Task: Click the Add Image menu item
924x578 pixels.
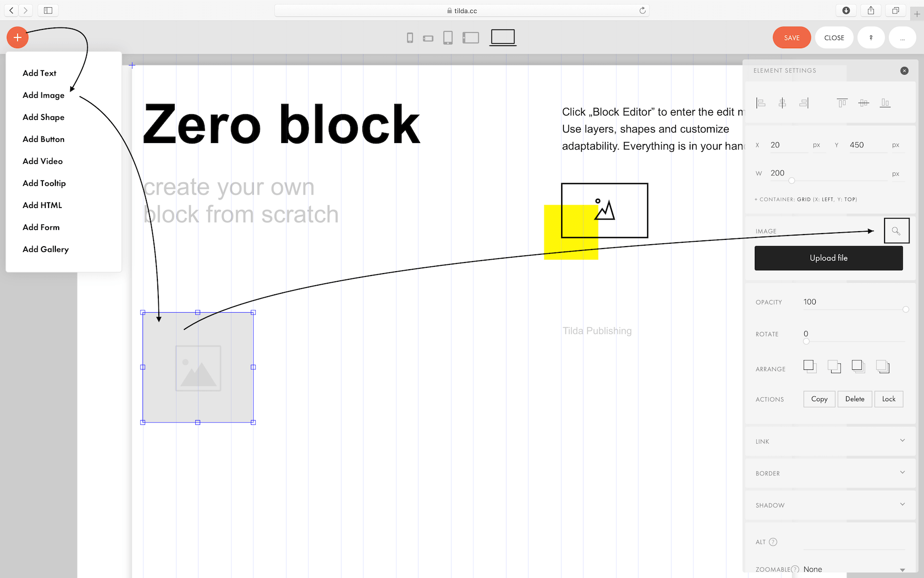Action: [43, 94]
